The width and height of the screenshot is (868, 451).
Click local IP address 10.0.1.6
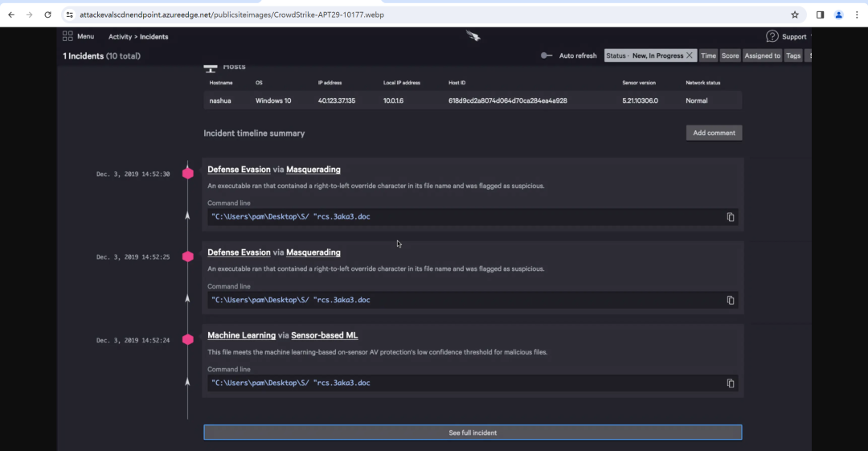point(393,100)
